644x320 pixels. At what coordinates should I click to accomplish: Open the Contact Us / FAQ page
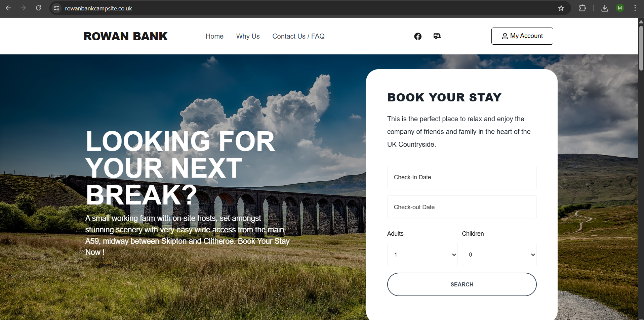pyautogui.click(x=298, y=36)
